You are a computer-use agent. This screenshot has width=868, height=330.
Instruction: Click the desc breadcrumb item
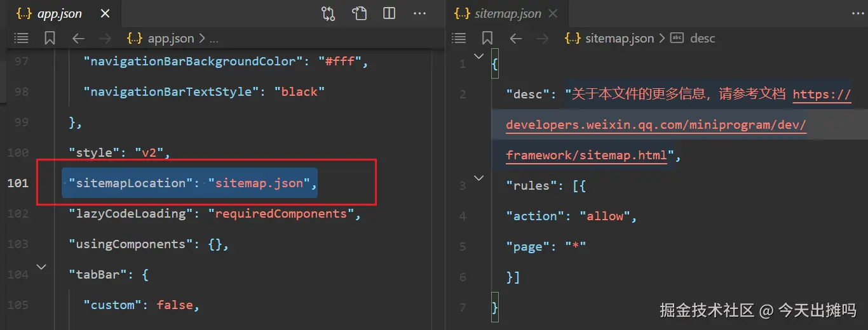[693, 39]
